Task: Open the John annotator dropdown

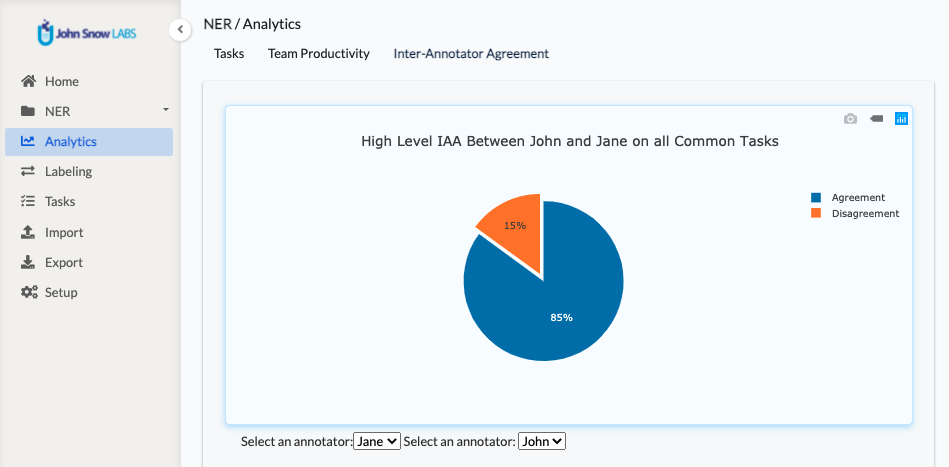Action: point(542,442)
